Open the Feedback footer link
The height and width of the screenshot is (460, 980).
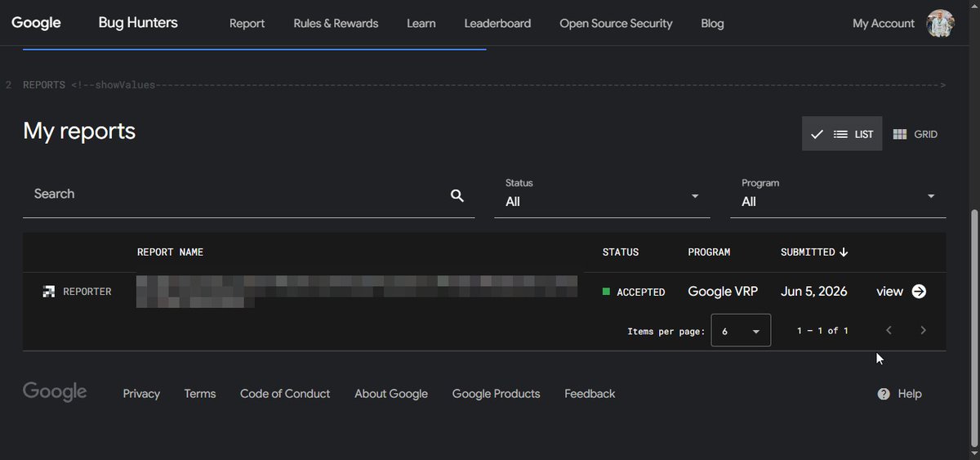point(590,394)
